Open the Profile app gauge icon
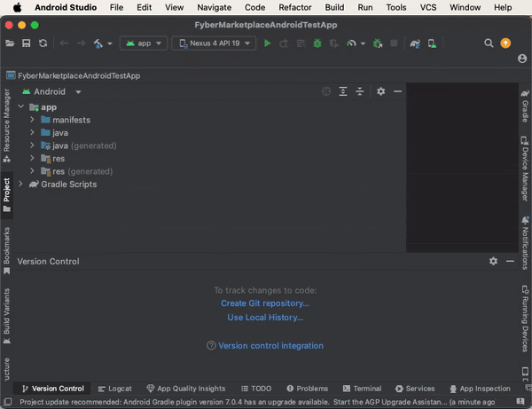Screen dimensions: 532x409 coord(351,43)
